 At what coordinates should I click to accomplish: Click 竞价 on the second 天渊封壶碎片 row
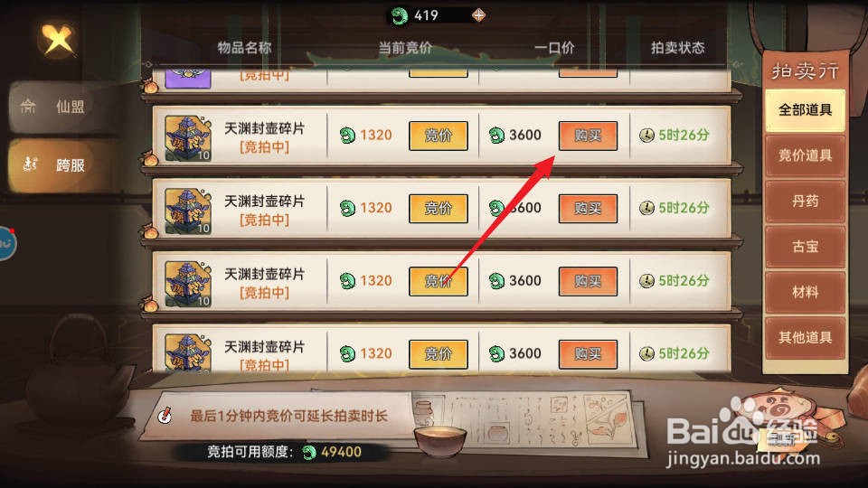[x=439, y=209]
